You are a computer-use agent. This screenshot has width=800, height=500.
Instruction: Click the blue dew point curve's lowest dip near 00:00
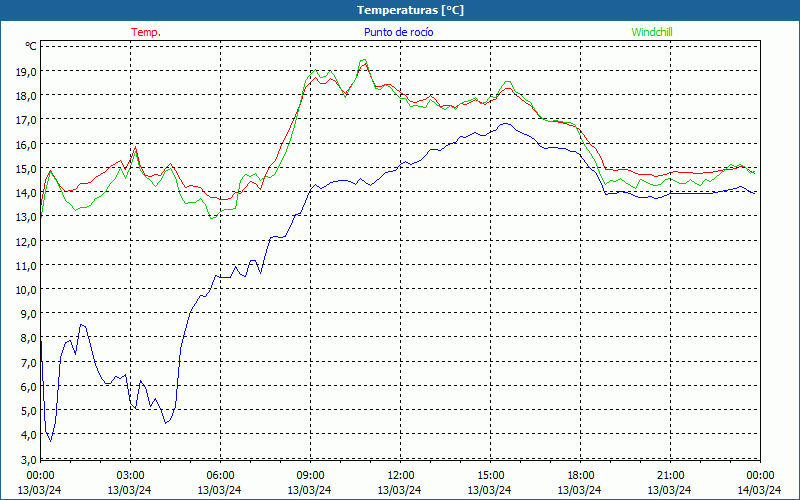click(50, 440)
